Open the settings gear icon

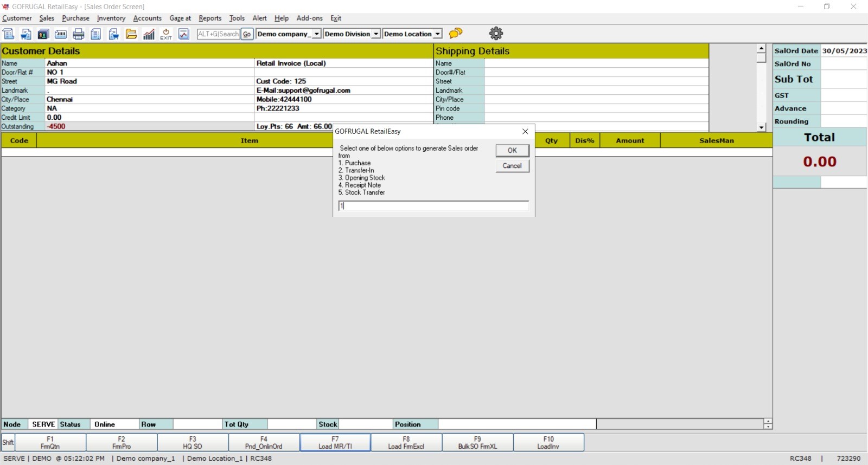tap(496, 33)
